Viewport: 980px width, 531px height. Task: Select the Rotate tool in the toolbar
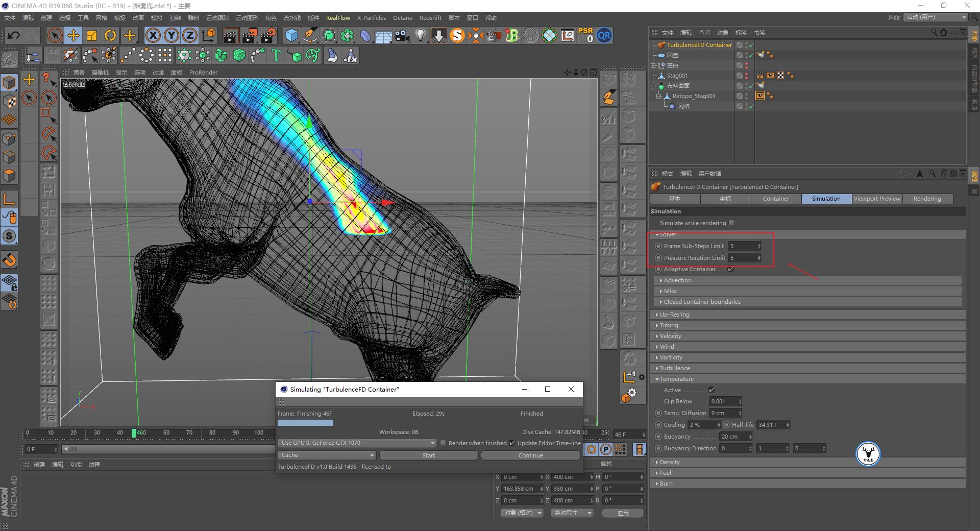click(110, 35)
